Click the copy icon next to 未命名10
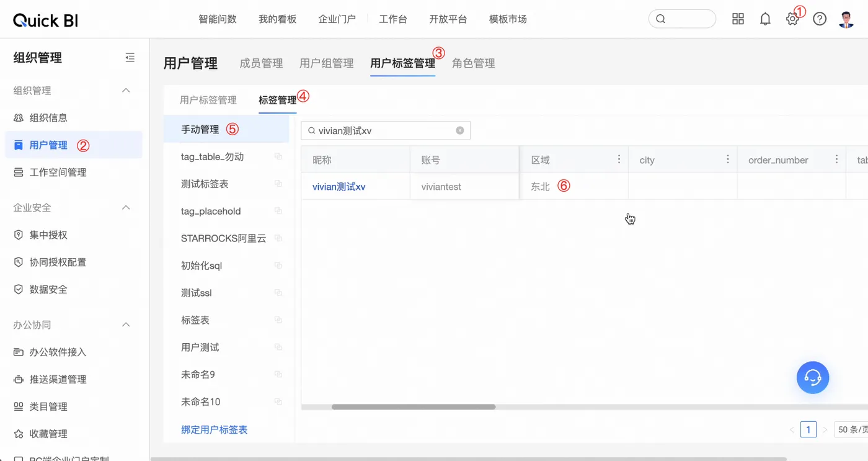This screenshot has height=461, width=868. coord(278,401)
